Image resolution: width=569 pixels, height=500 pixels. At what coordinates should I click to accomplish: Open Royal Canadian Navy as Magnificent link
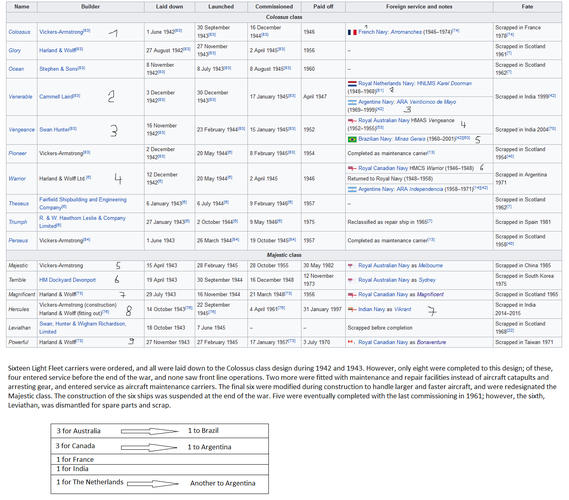[x=401, y=295]
